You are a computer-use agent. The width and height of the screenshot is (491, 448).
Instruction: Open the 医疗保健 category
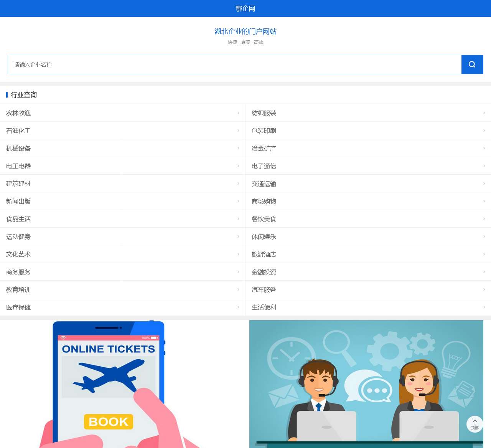click(x=18, y=307)
